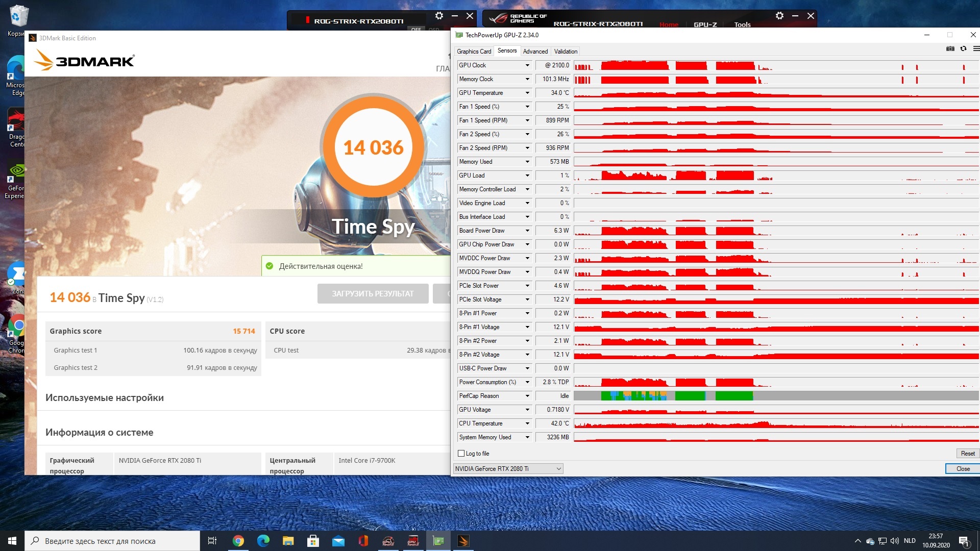Open the NVIDIA GeForce RTX 2080 Ti selector
Viewport: 980px width, 551px height.
click(x=508, y=468)
